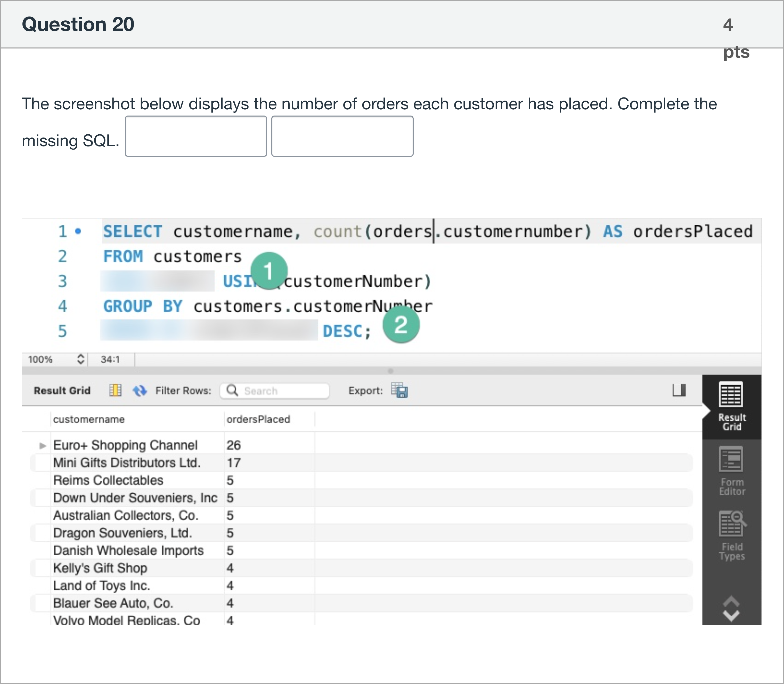Click the magnifier icon in Filter Rows

point(232,390)
